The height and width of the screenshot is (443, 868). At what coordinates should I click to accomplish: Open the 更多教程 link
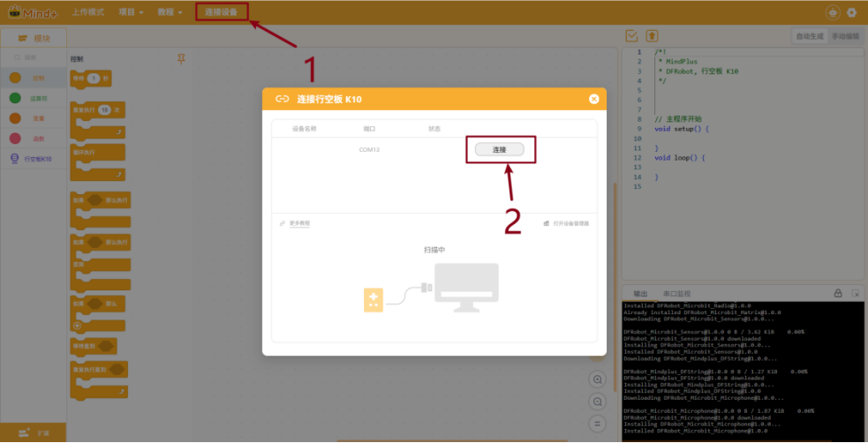tap(299, 223)
